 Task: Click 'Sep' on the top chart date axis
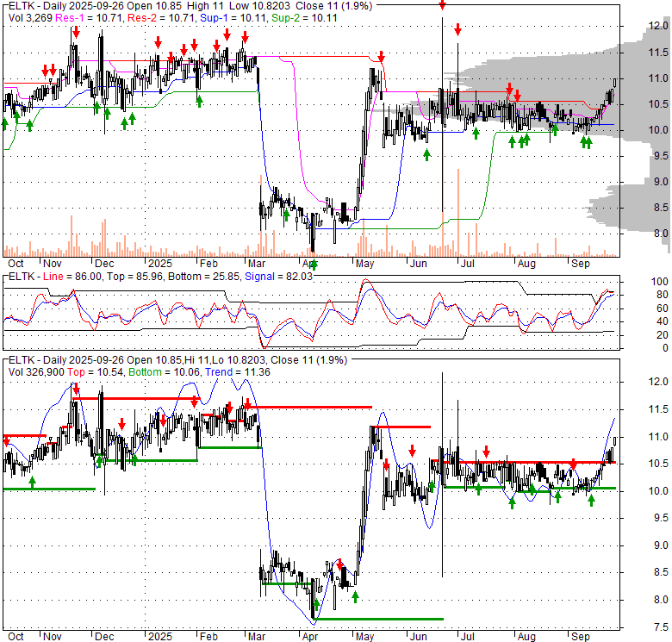(x=581, y=264)
